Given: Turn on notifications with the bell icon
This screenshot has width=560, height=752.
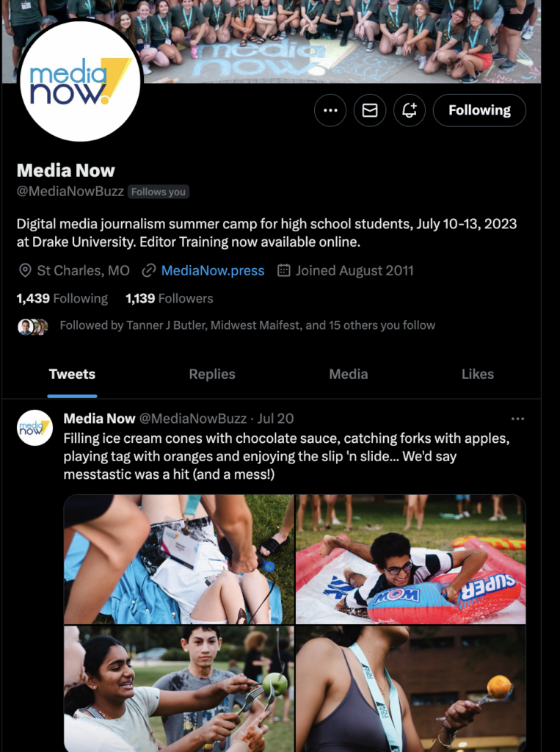Looking at the screenshot, I should [409, 110].
